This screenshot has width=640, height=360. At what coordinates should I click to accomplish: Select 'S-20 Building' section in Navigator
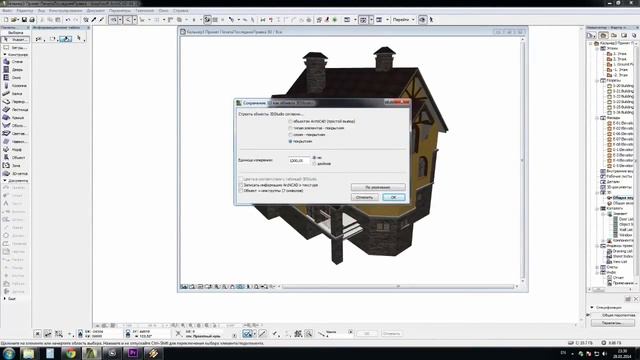tap(620, 86)
